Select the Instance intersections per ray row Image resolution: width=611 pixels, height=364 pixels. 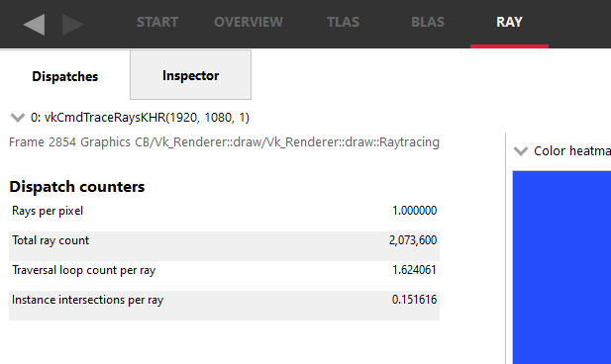tap(224, 306)
